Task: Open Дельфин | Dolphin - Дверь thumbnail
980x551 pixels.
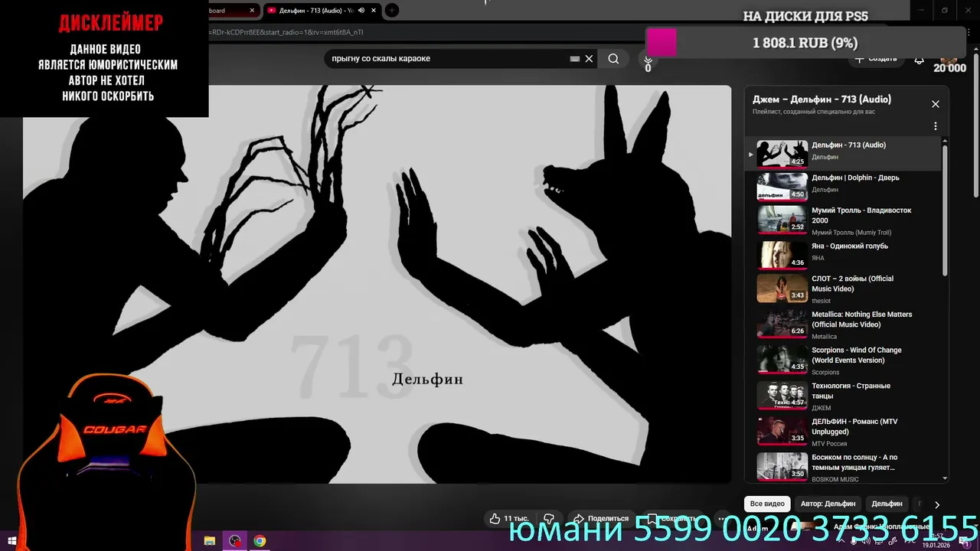Action: tap(782, 186)
